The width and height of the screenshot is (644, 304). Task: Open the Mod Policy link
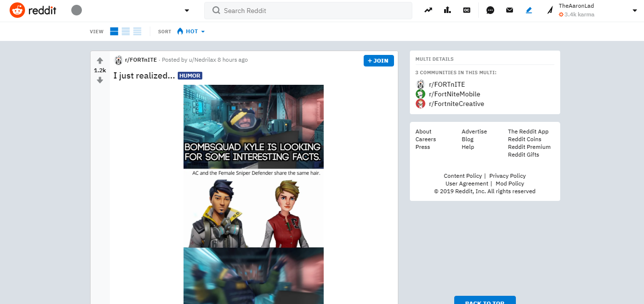pyautogui.click(x=510, y=184)
